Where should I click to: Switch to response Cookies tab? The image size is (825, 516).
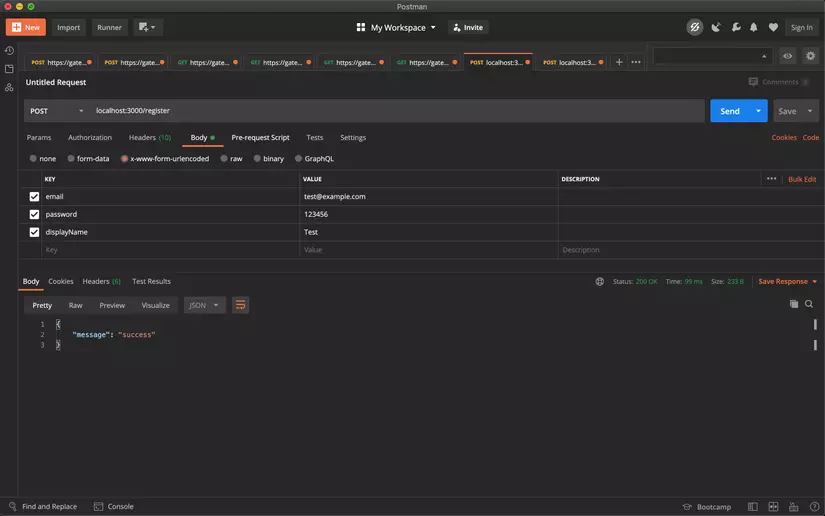(x=61, y=281)
